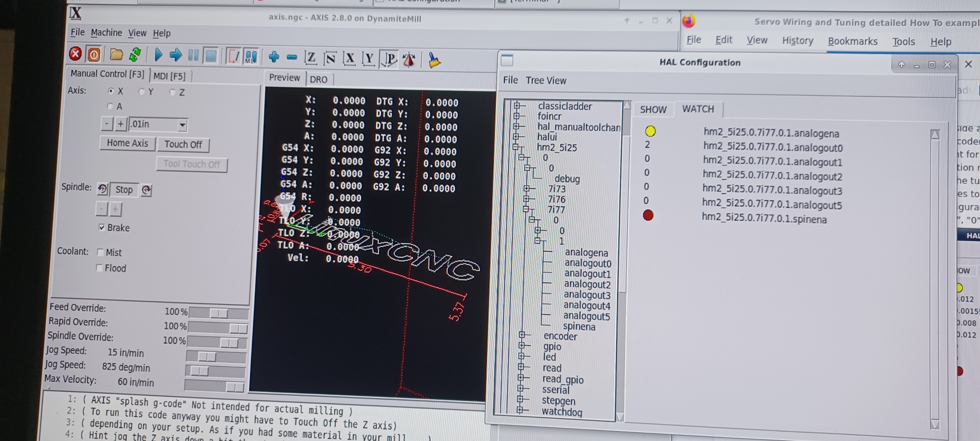The width and height of the screenshot is (980, 441).
Task: Toggle the Emergency Stop button
Action: pos(75,54)
